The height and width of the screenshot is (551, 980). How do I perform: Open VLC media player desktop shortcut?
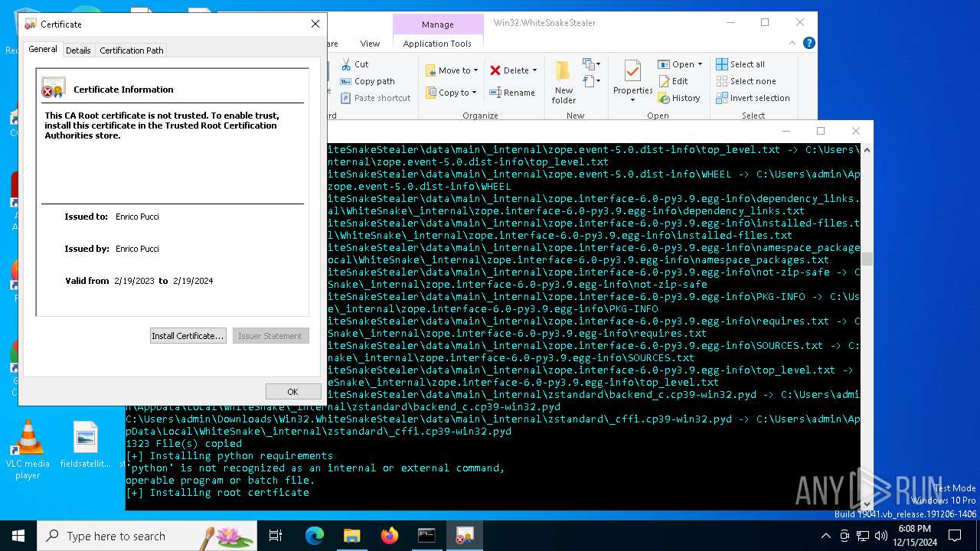pos(28,450)
